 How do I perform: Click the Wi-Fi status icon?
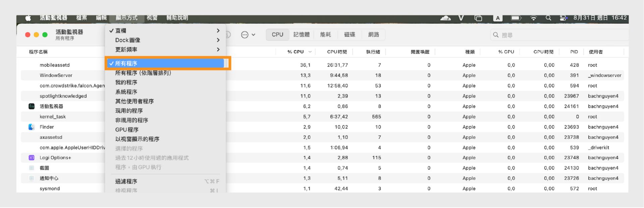tap(533, 18)
